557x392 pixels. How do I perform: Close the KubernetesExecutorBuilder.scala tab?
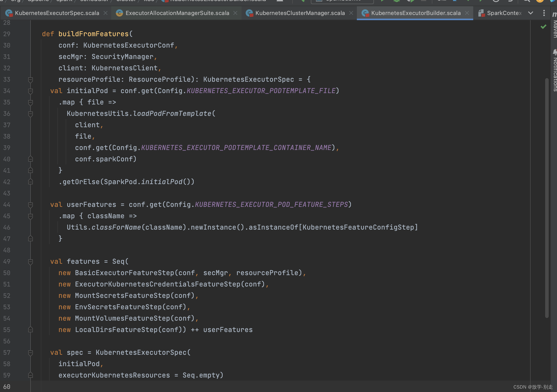[467, 13]
